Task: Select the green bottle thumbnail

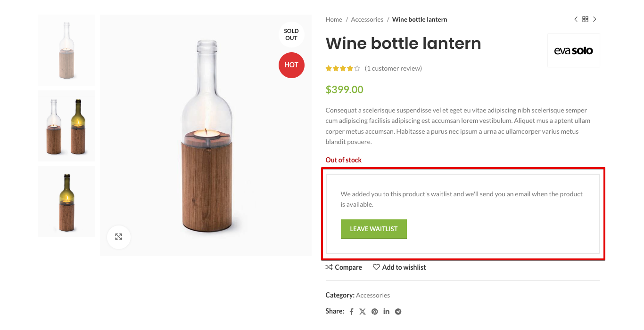Action: pyautogui.click(x=66, y=201)
